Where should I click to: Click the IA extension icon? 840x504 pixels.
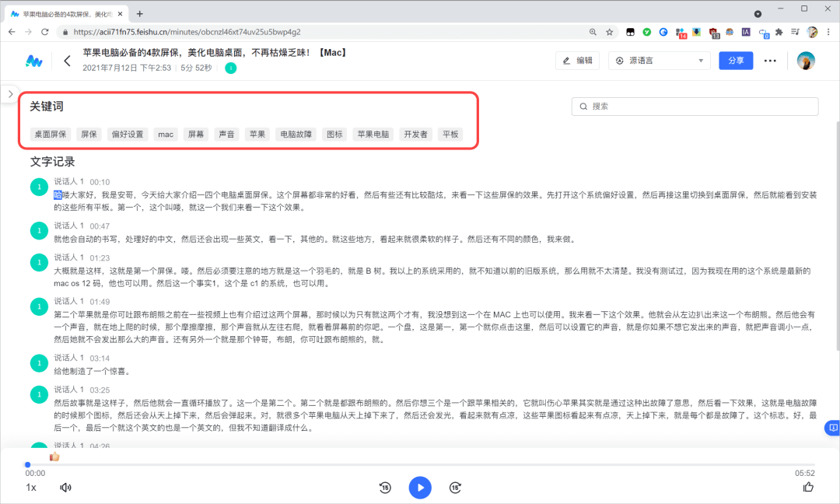point(746,32)
